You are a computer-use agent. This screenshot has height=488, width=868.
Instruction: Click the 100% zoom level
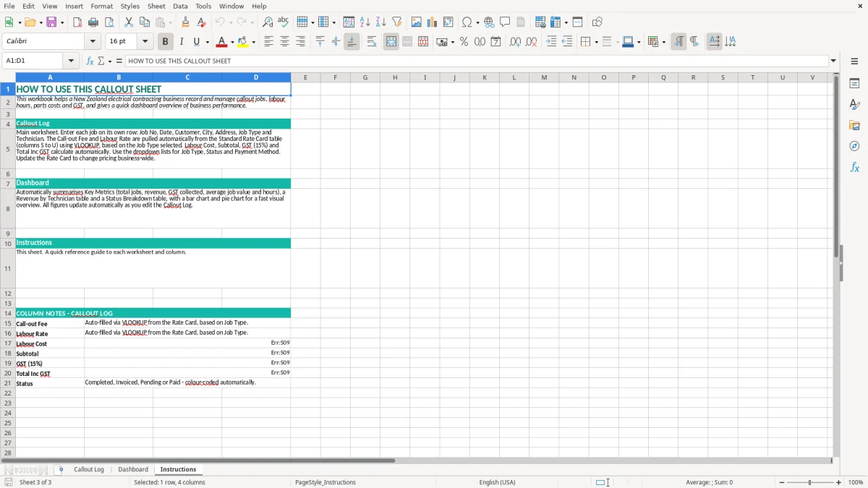(856, 482)
